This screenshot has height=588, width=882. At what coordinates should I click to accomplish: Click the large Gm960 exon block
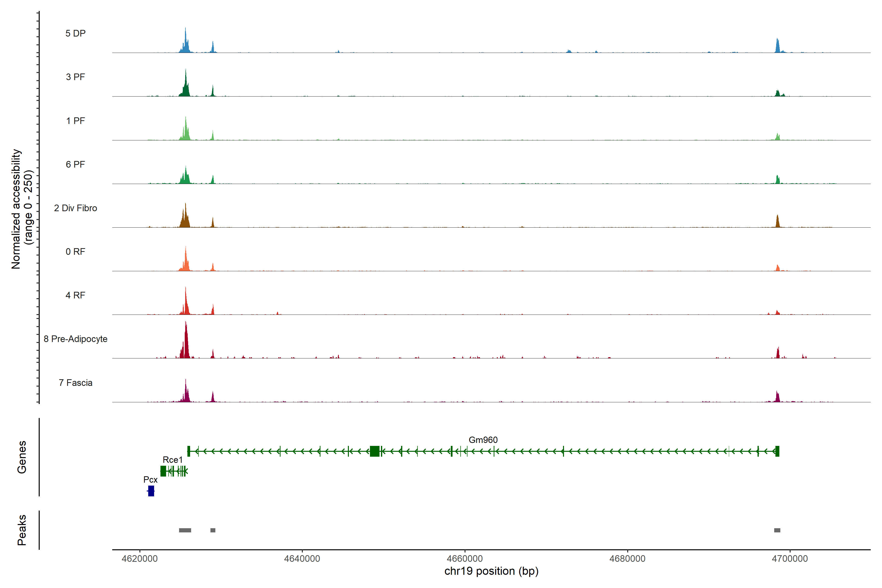pyautogui.click(x=374, y=451)
